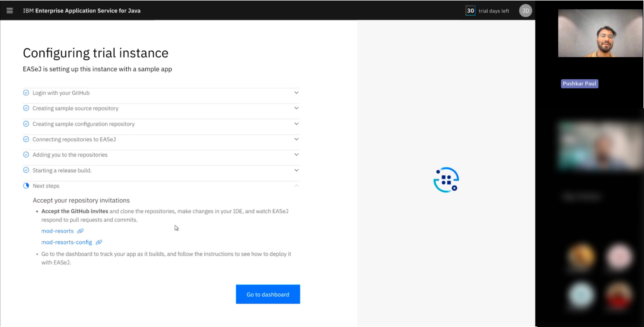644x327 pixels.
Task: Select Pushkar Paul's video thumbnail
Action: coord(600,33)
